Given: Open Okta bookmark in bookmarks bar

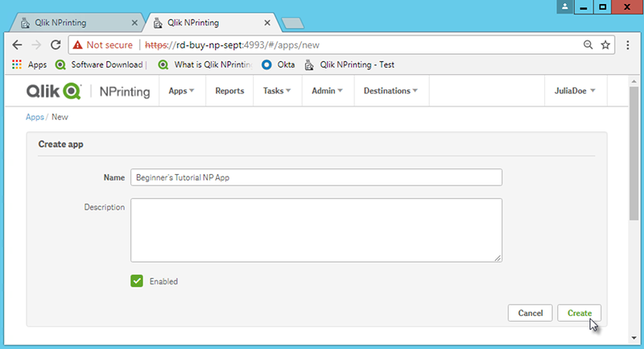Looking at the screenshot, I should [278, 64].
